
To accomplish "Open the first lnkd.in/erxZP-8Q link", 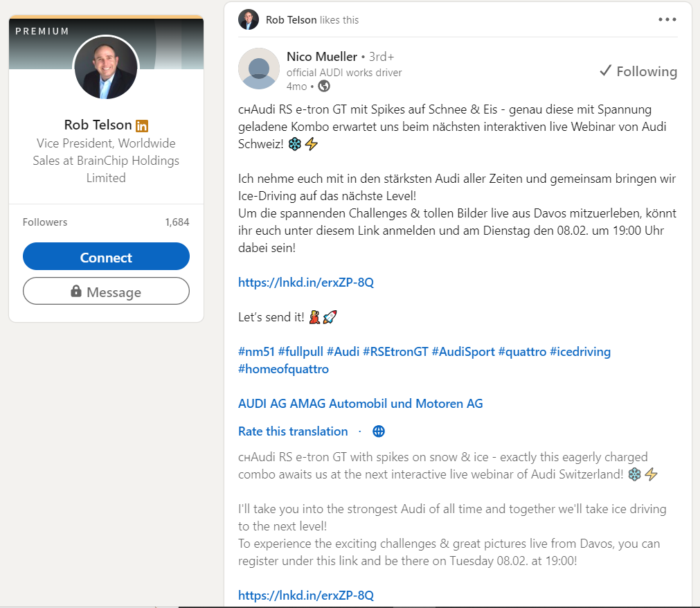I will 306,283.
